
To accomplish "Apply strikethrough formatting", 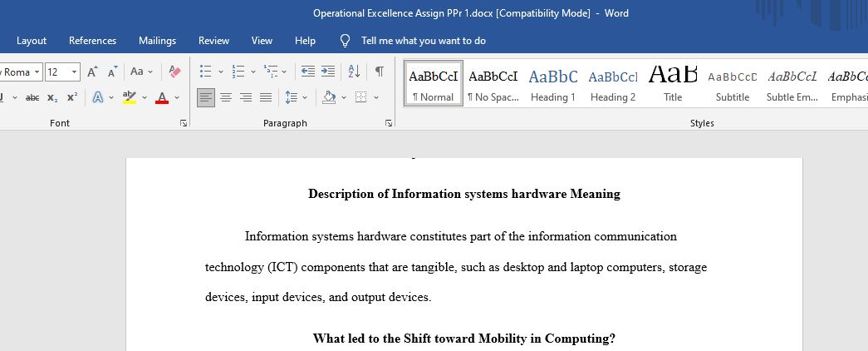I will tap(32, 97).
